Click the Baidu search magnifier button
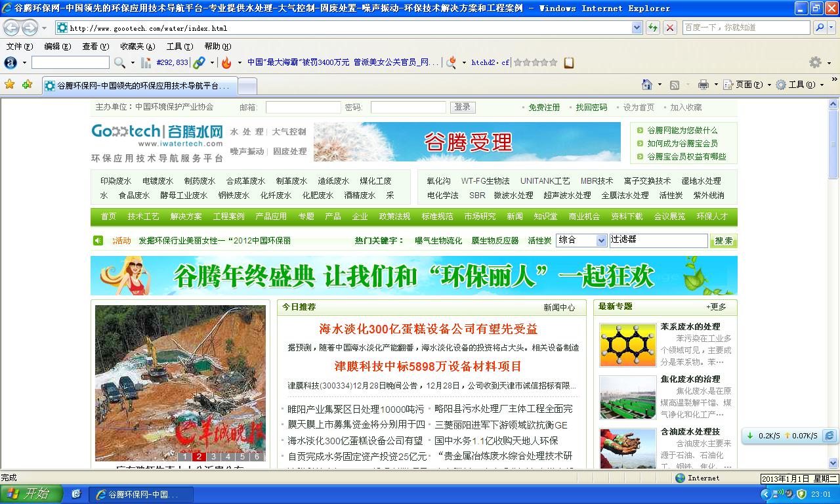 point(820,28)
